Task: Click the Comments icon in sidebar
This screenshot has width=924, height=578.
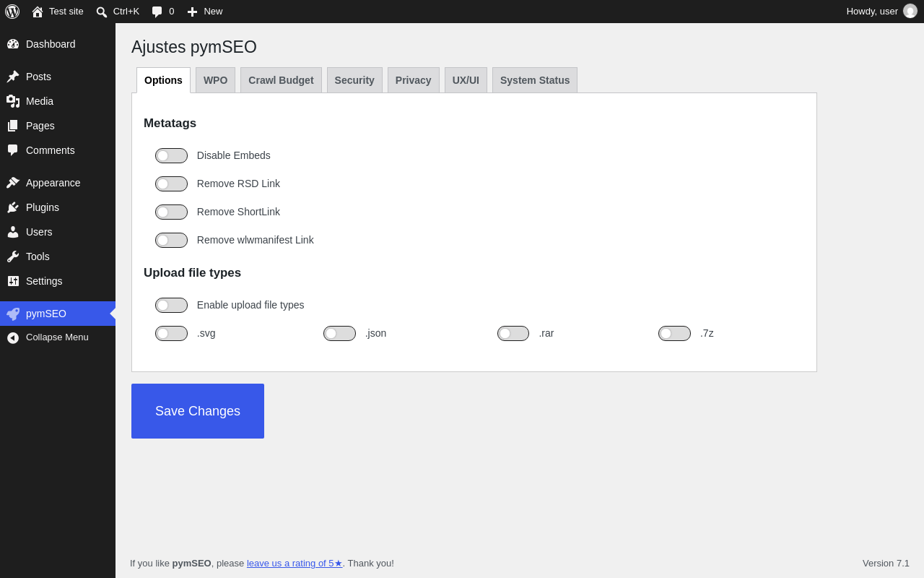Action: [13, 150]
